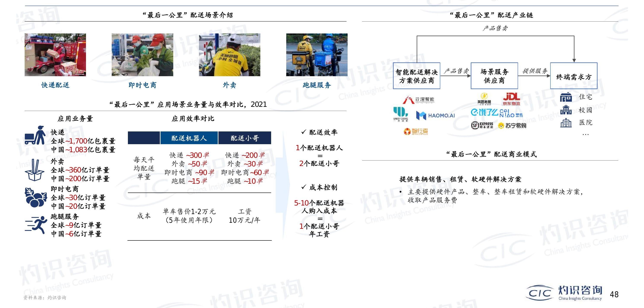
Task: Click the 配送机器人 table header
Action: click(x=189, y=138)
